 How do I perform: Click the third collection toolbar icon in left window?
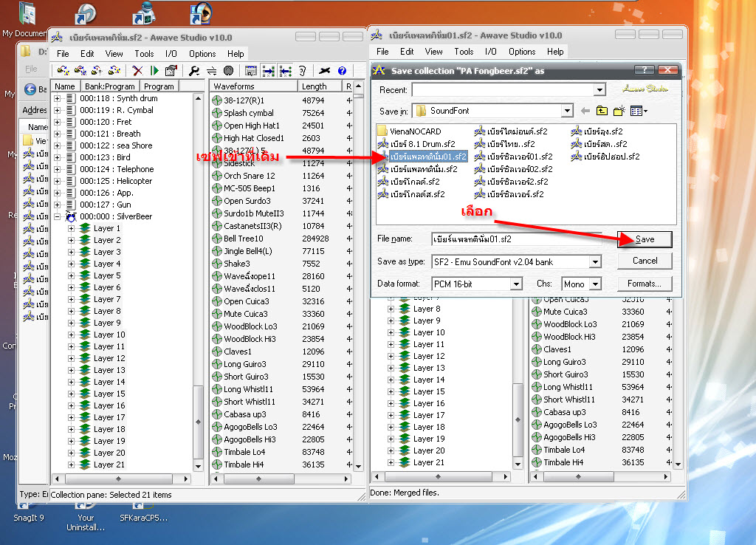tap(97, 71)
